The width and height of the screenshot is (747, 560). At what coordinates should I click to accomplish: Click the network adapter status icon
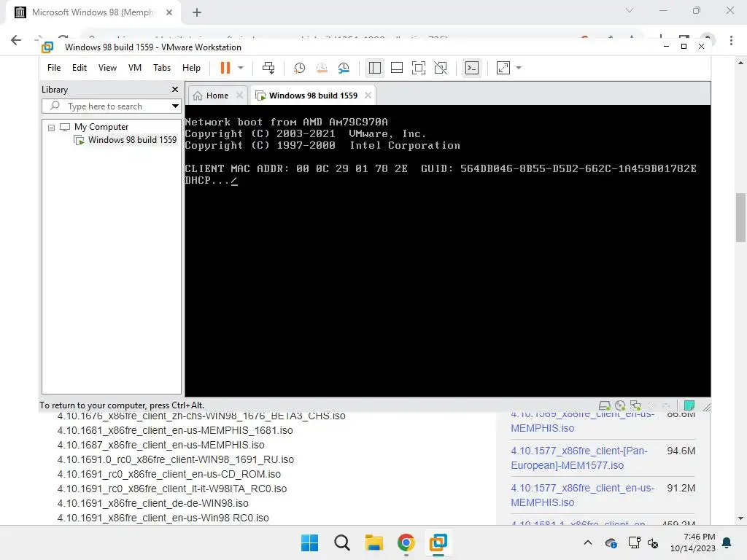point(635,405)
